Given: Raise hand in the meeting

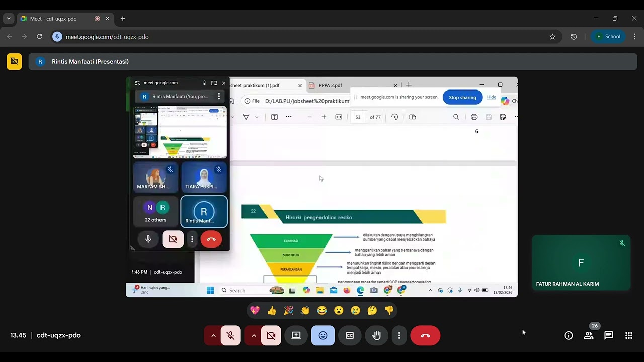Looking at the screenshot, I should click(x=376, y=335).
